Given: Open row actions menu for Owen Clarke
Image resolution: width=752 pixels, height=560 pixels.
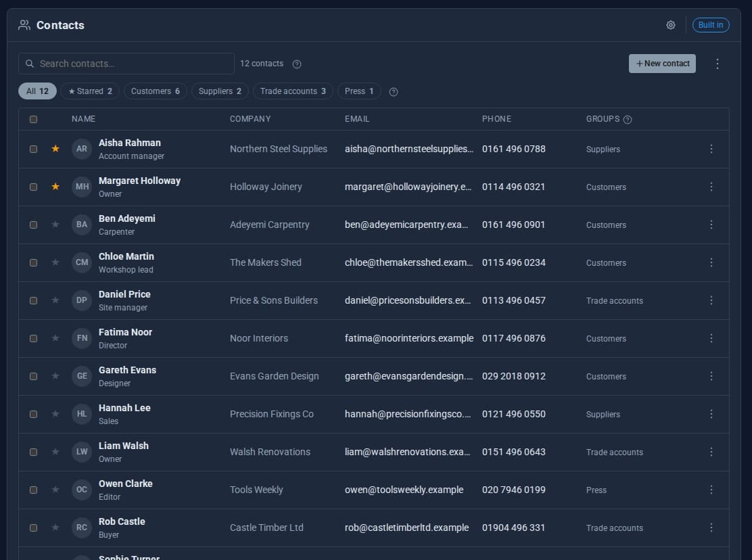Looking at the screenshot, I should 711,490.
